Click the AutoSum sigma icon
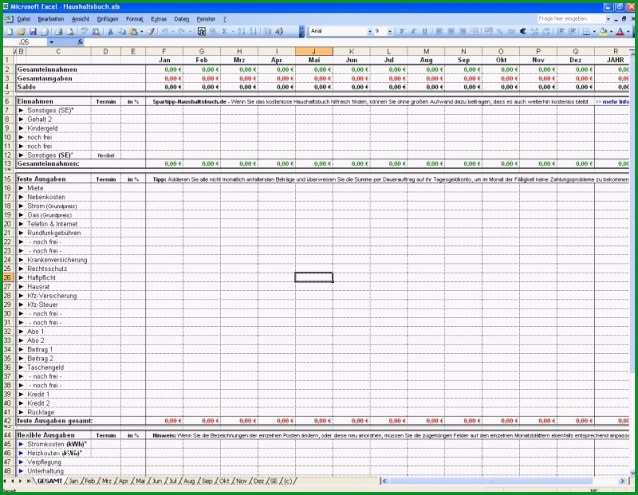 coord(224,31)
